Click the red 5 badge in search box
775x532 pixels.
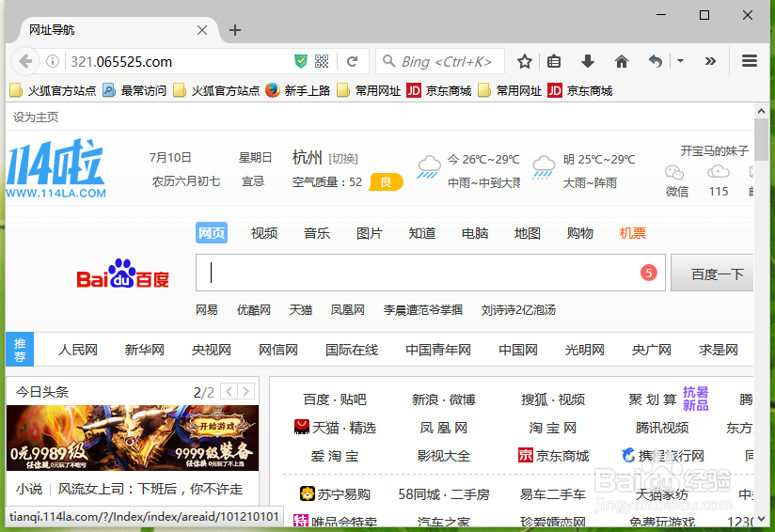click(648, 273)
